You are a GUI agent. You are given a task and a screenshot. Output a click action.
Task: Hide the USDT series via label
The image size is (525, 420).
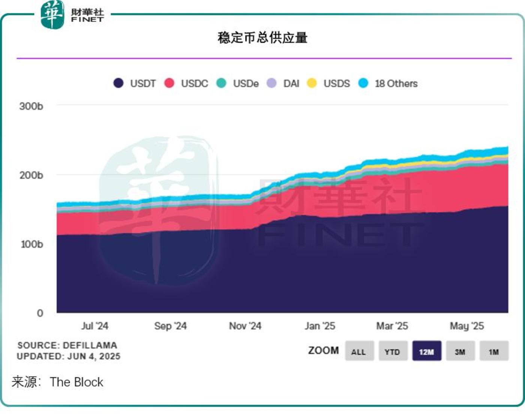click(x=143, y=83)
